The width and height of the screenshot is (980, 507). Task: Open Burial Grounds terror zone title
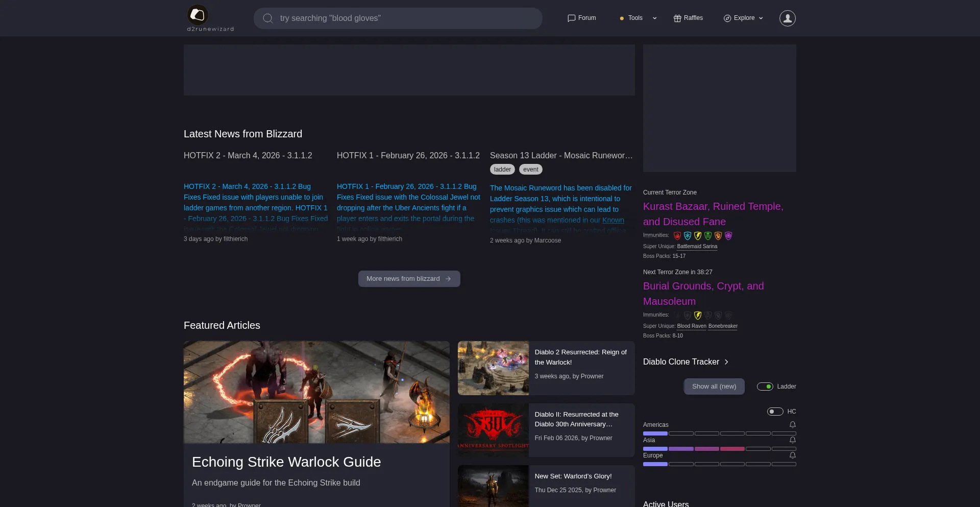[703, 294]
